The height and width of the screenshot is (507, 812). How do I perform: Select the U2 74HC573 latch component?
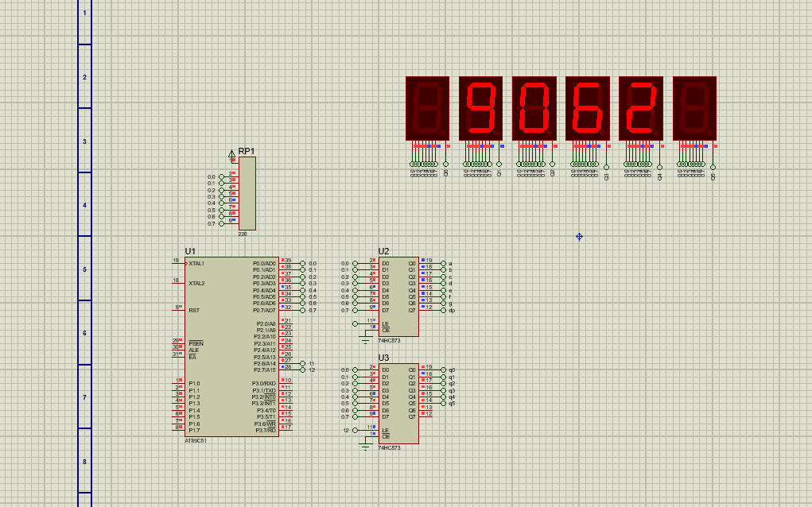click(x=398, y=296)
